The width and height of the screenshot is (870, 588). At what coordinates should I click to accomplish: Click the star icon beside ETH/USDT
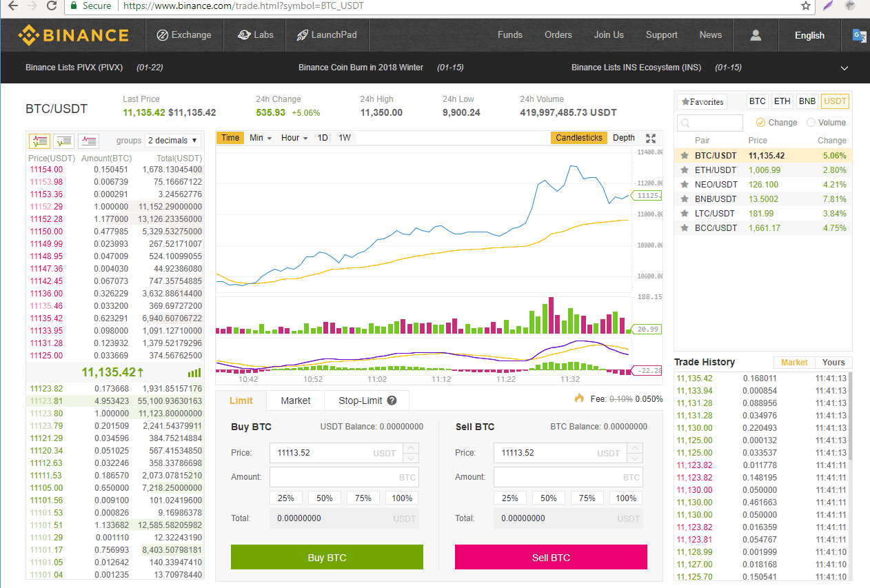[685, 170]
